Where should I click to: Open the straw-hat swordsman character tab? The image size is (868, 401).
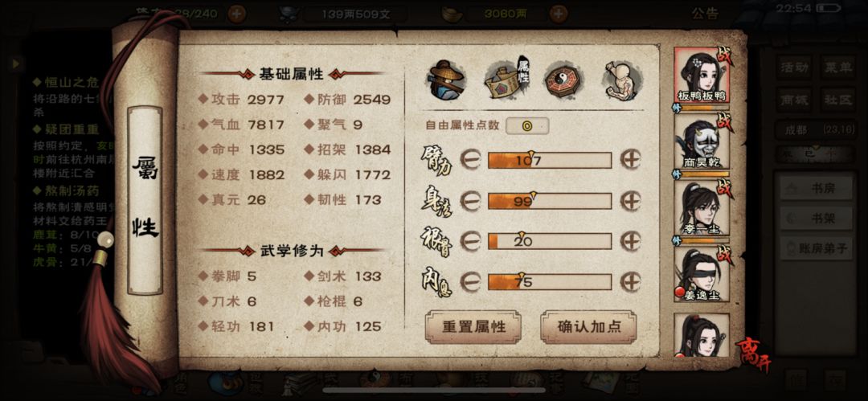445,80
